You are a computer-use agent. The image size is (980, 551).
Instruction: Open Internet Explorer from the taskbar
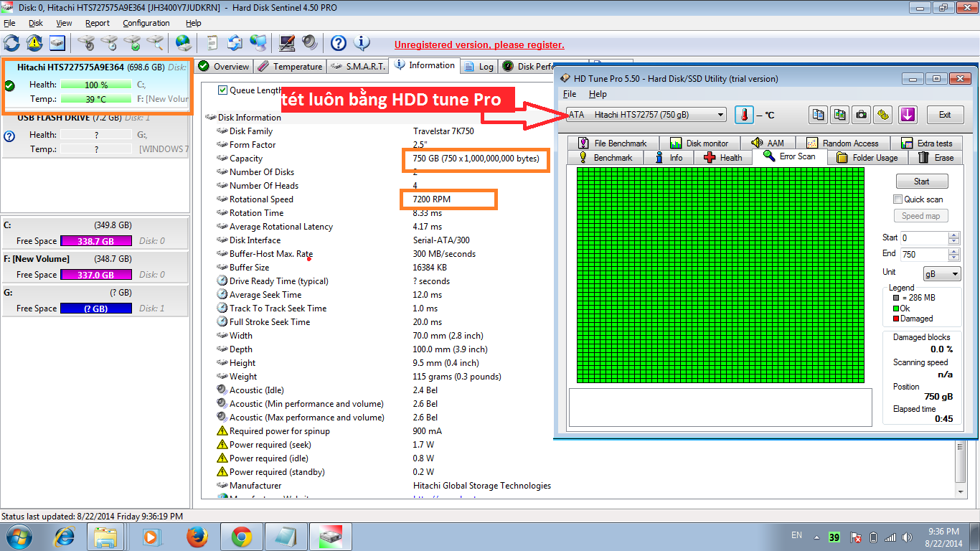click(x=65, y=536)
